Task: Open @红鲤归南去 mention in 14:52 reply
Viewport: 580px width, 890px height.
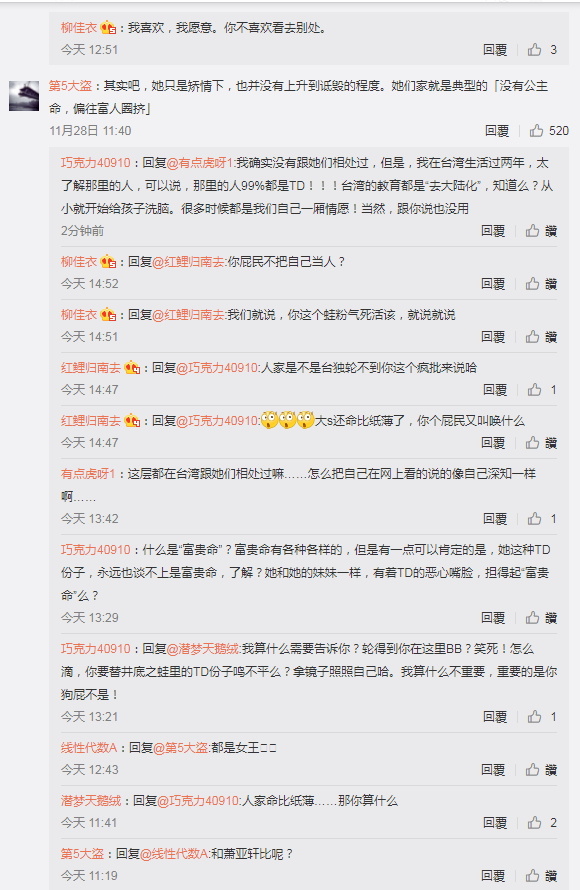Action: [x=188, y=262]
